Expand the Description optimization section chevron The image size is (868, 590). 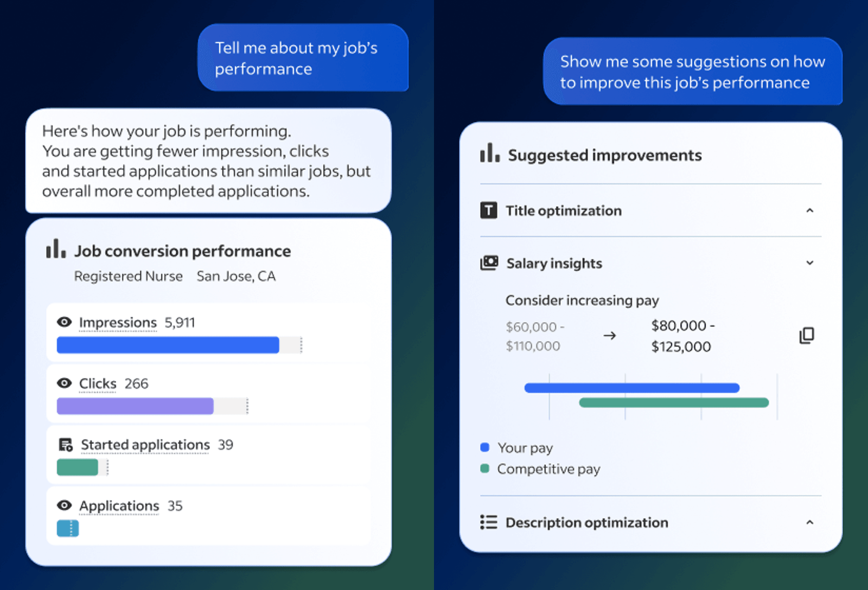[810, 522]
